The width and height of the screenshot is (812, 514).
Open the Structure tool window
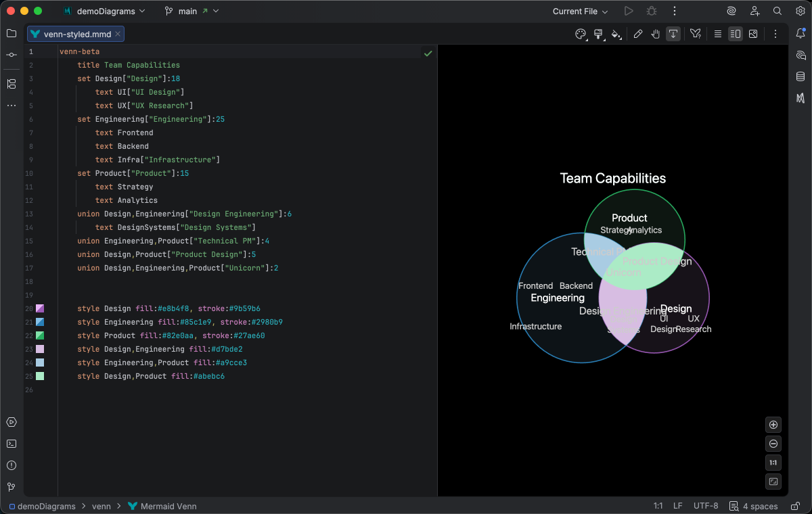12,84
